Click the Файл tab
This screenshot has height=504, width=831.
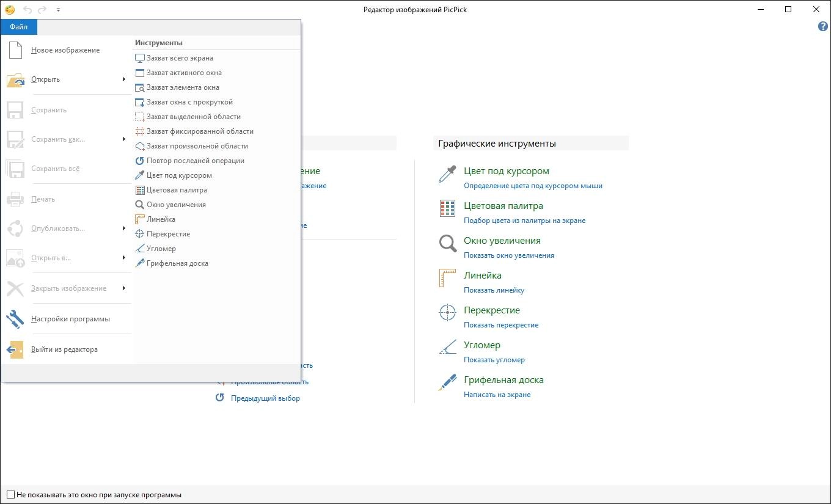click(19, 27)
